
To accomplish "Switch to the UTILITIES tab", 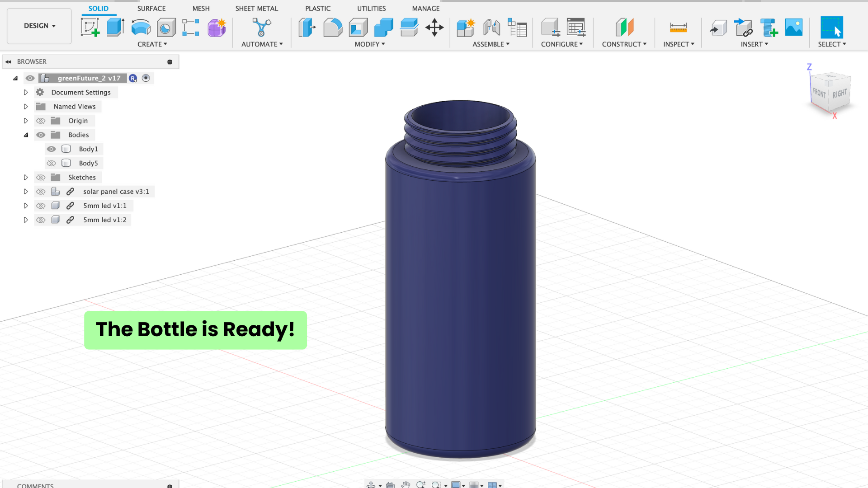I will click(372, 9).
